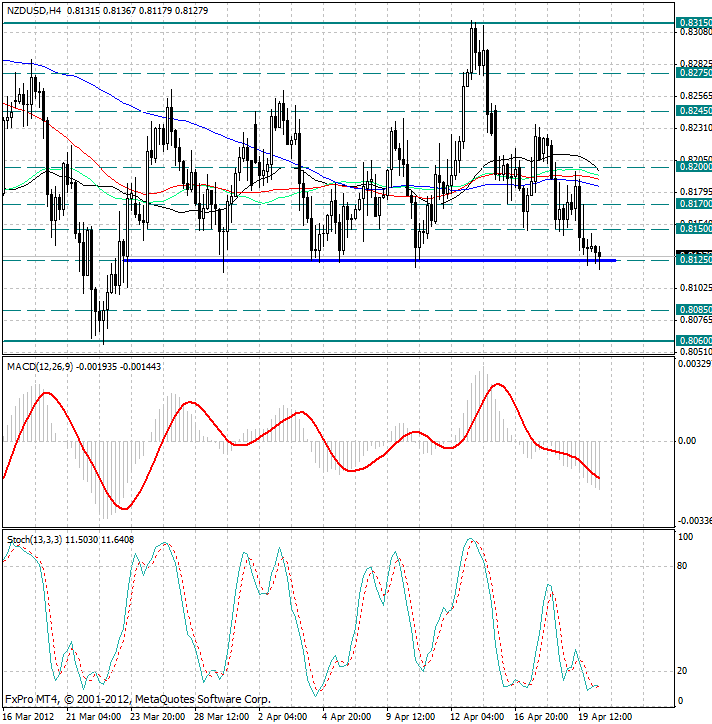Click the 0.8150 highlighted price level label
712x724 pixels.
click(x=694, y=229)
